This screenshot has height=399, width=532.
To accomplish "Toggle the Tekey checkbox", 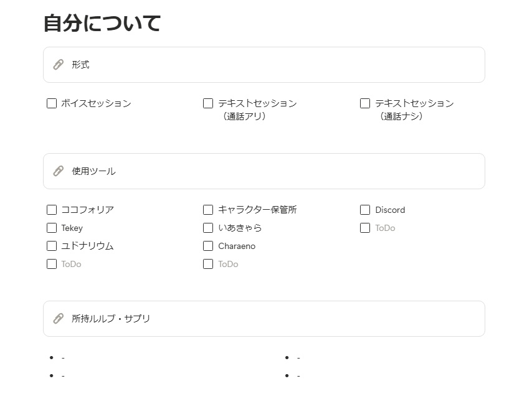I will point(52,228).
